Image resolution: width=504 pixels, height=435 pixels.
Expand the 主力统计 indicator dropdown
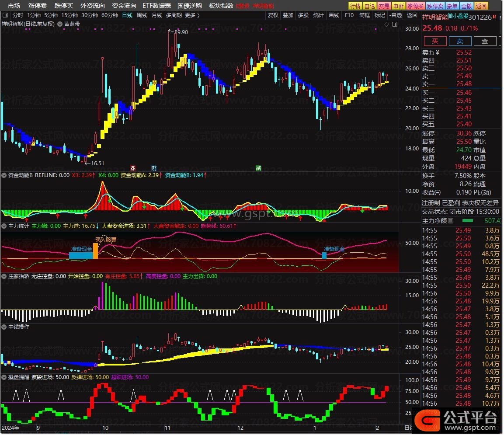coord(4,226)
